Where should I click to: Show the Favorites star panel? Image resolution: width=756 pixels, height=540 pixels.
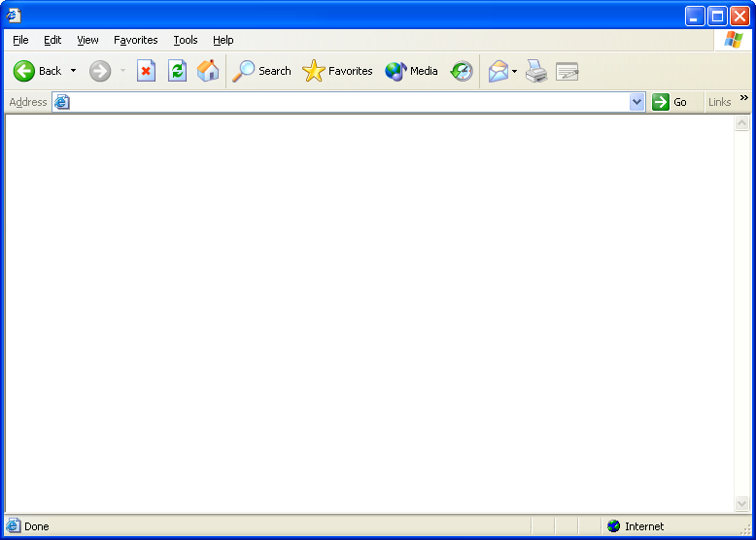[x=337, y=71]
